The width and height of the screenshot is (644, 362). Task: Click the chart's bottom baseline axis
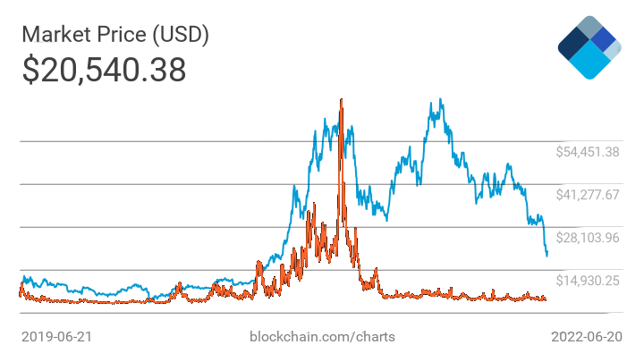(x=268, y=313)
